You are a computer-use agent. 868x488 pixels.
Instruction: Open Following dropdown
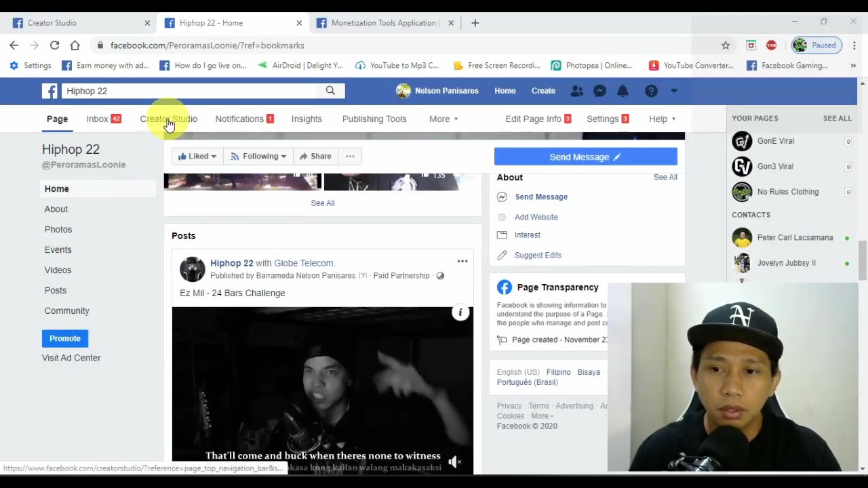(x=258, y=157)
